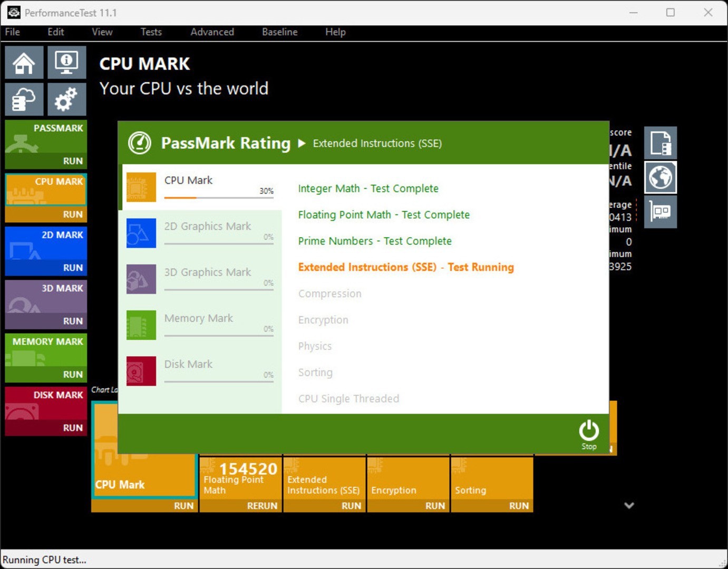
Task: Click the play arrow in dialog header
Action: point(302,143)
